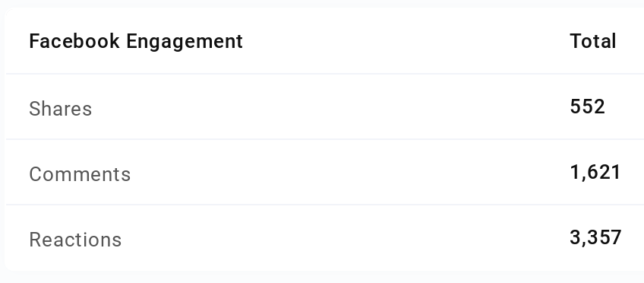Screen dimensions: 644x283
Task: Click the divider line beneath the header row
Action: point(325,74)
